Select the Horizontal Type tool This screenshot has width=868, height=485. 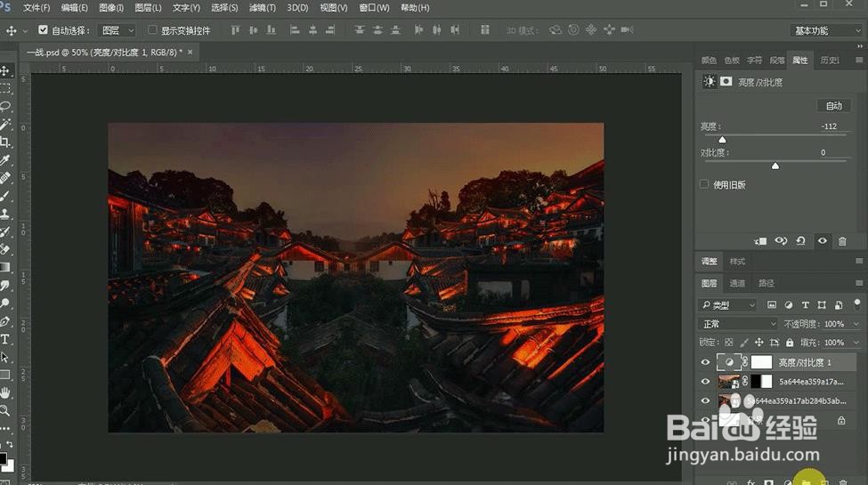pos(5,339)
